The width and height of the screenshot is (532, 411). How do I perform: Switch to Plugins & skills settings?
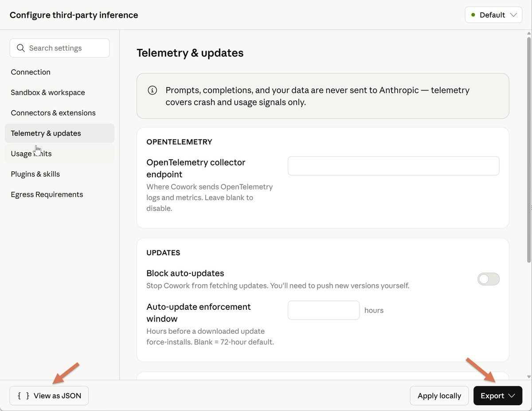pos(60,174)
